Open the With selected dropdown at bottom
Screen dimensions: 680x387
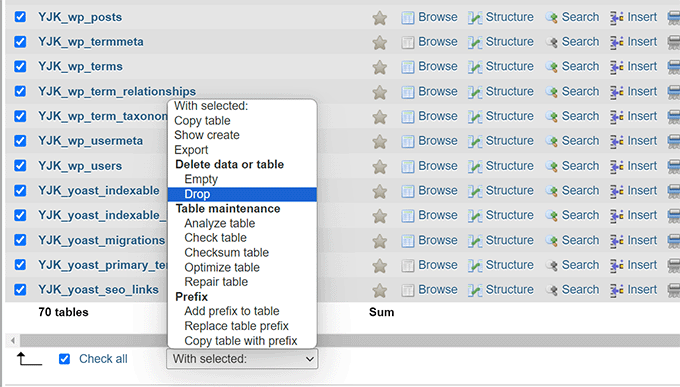(x=242, y=359)
